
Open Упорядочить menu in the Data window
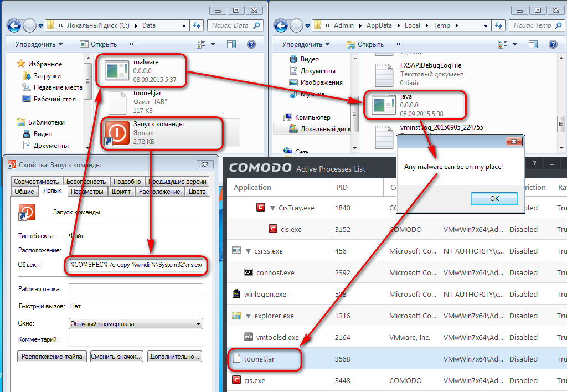[39, 44]
